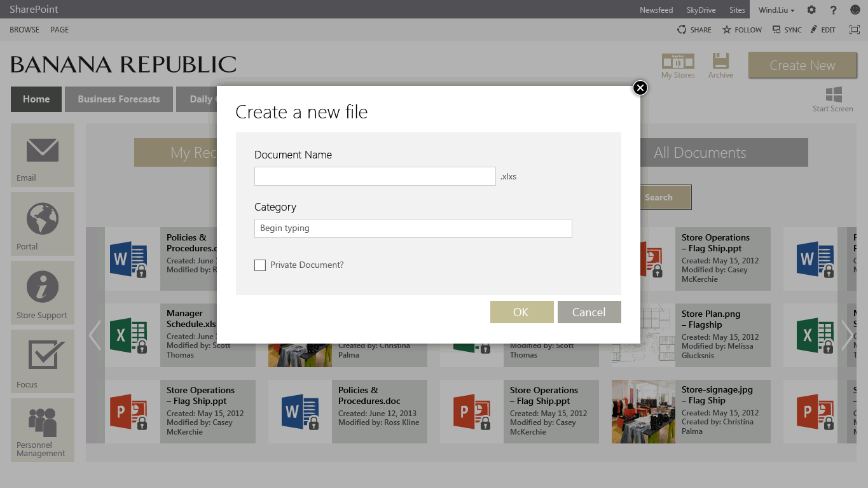868x488 pixels.
Task: Click the SharePoint brand link
Action: tap(34, 10)
